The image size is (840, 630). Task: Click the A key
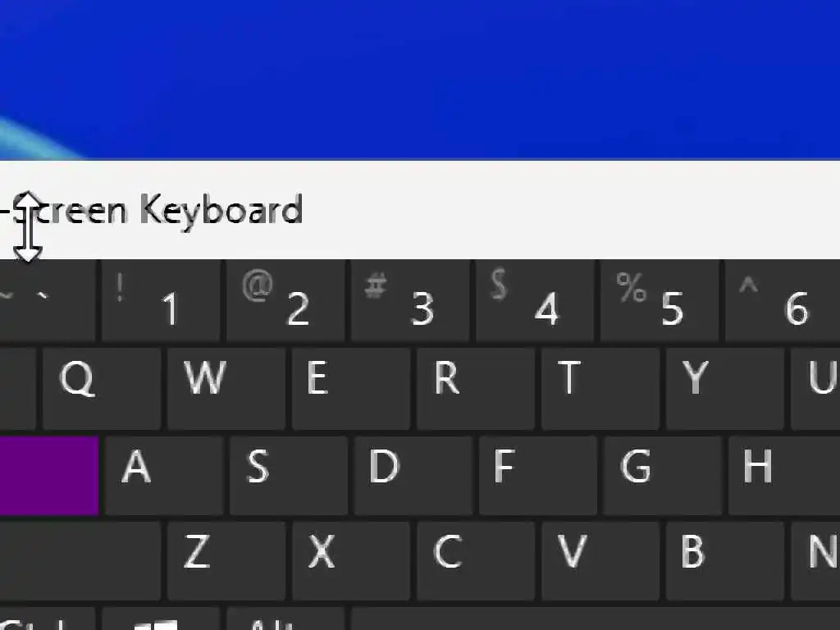(164, 476)
